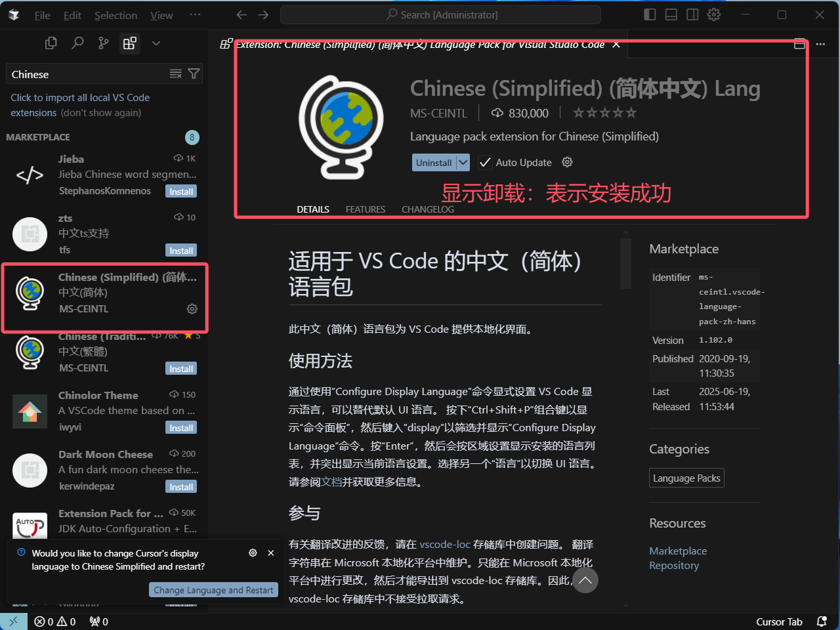This screenshot has height=630, width=840.
Task: Open the Explorer files view icon
Action: 51,43
